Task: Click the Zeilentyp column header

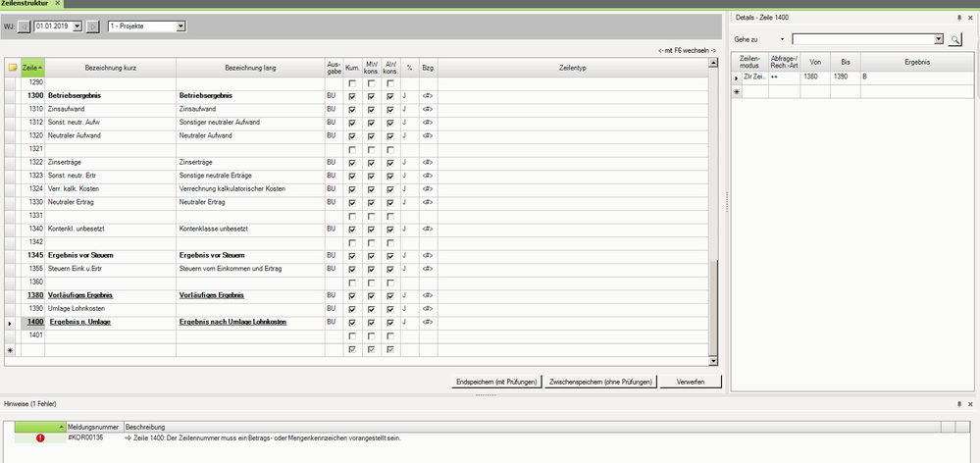Action: pyautogui.click(x=573, y=68)
